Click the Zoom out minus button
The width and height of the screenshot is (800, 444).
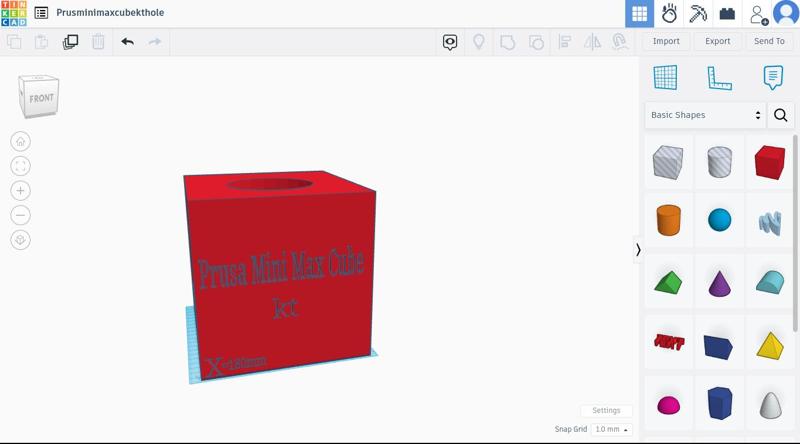click(20, 215)
